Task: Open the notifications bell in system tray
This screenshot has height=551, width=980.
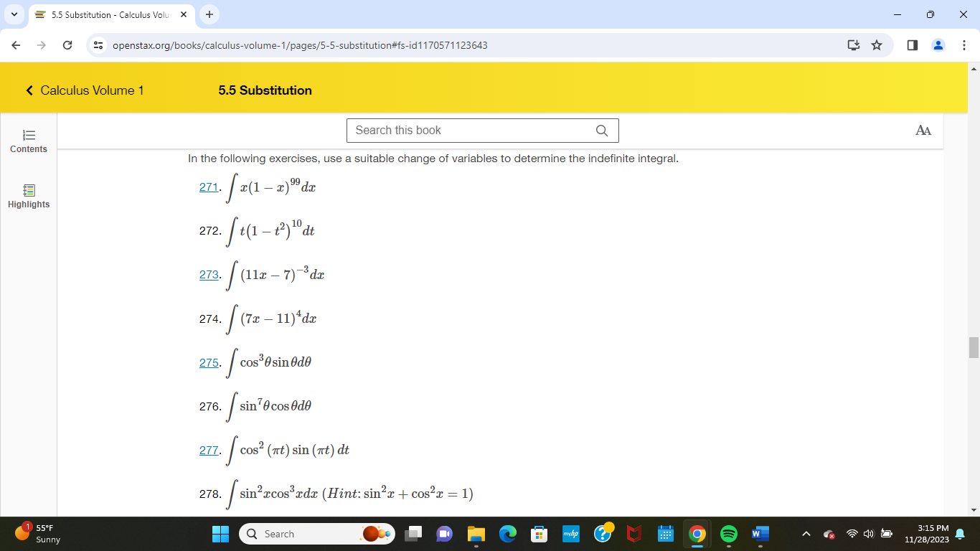Action: [959, 534]
